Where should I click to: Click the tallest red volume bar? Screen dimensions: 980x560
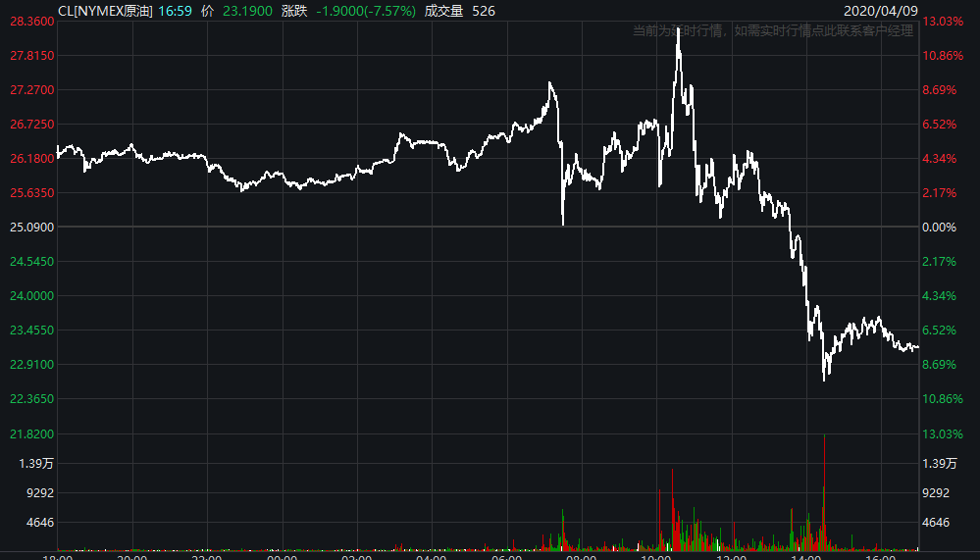[824, 492]
